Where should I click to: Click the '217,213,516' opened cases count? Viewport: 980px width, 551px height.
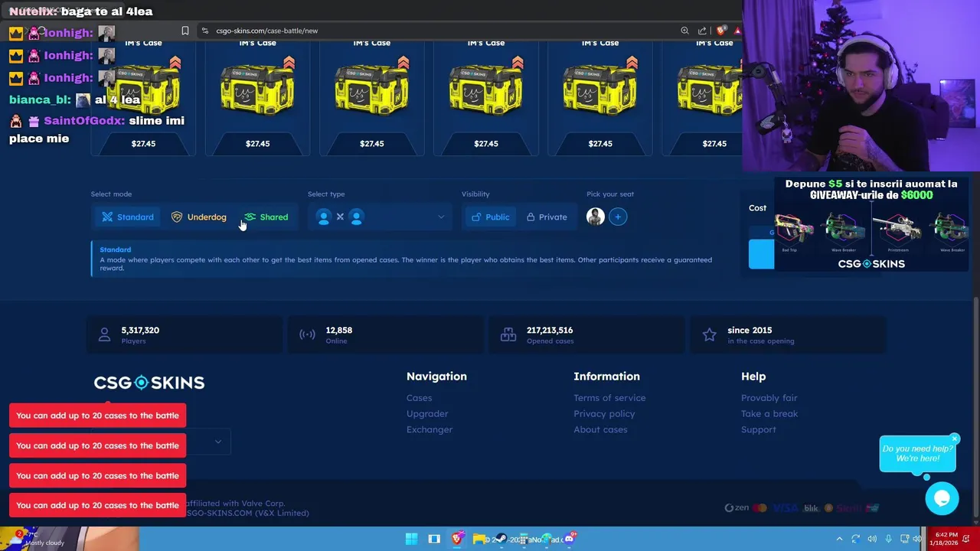click(x=550, y=331)
